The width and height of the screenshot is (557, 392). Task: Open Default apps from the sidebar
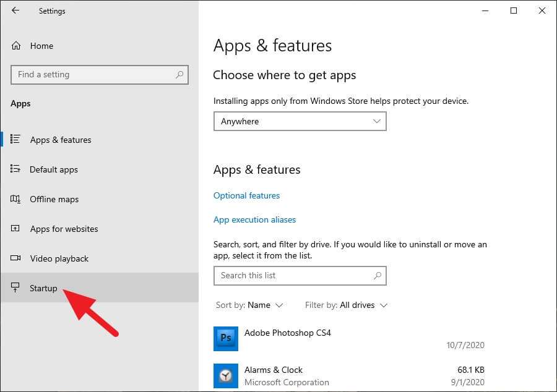[15, 169]
